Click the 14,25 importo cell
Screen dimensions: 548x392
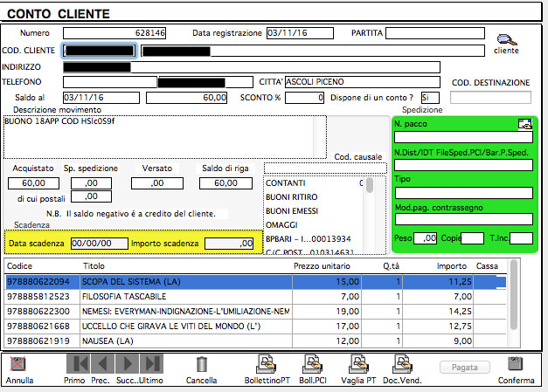[x=438, y=312]
